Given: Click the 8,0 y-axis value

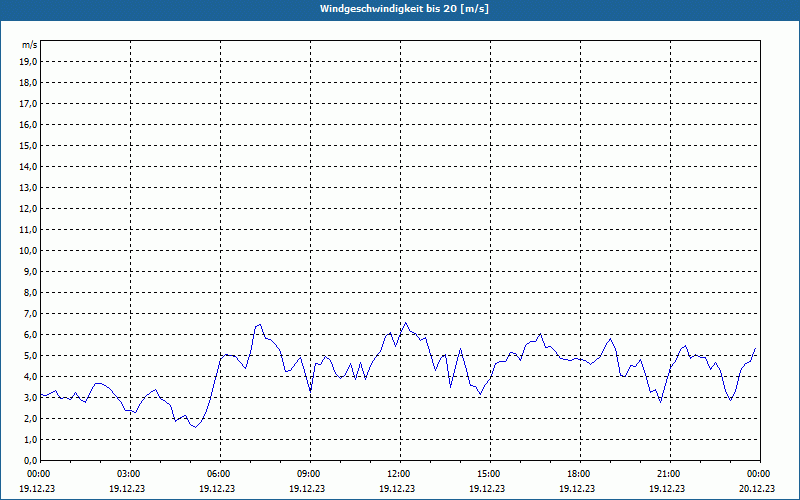Looking at the screenshot, I should tap(30, 293).
